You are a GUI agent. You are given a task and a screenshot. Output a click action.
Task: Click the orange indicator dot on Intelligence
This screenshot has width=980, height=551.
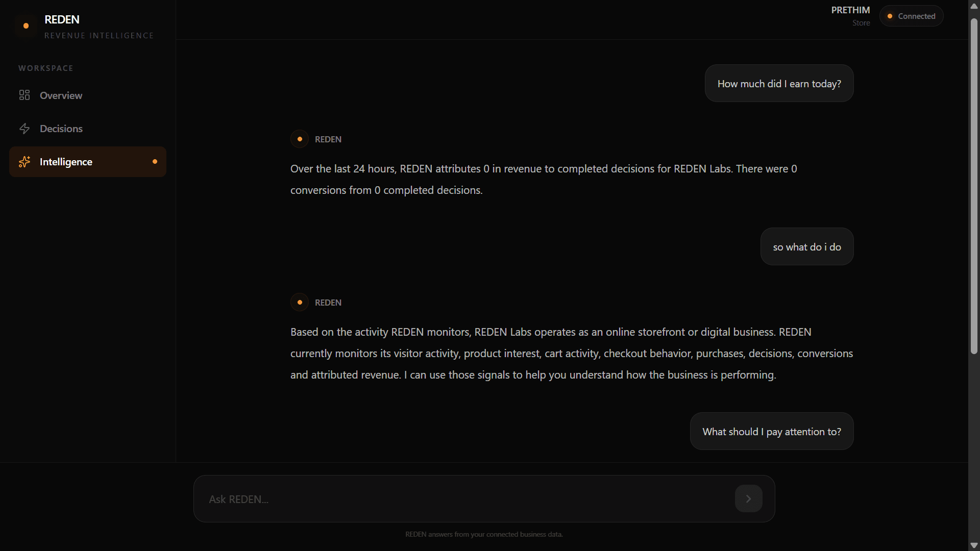tap(155, 162)
